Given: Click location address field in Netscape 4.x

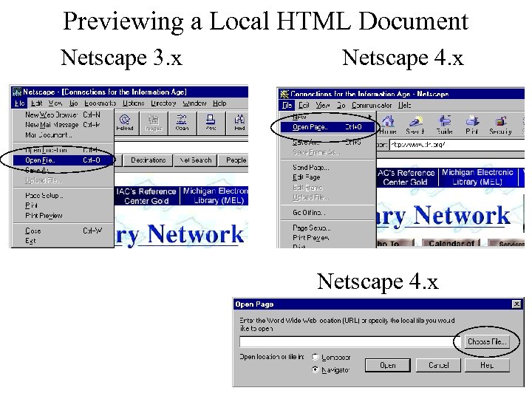Looking at the screenshot, I should point(457,145).
